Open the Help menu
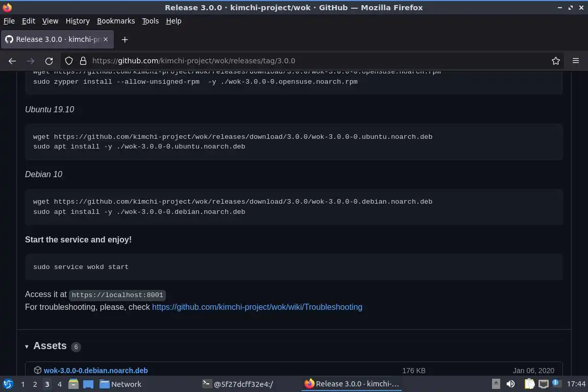Image resolution: width=588 pixels, height=392 pixels. click(174, 21)
